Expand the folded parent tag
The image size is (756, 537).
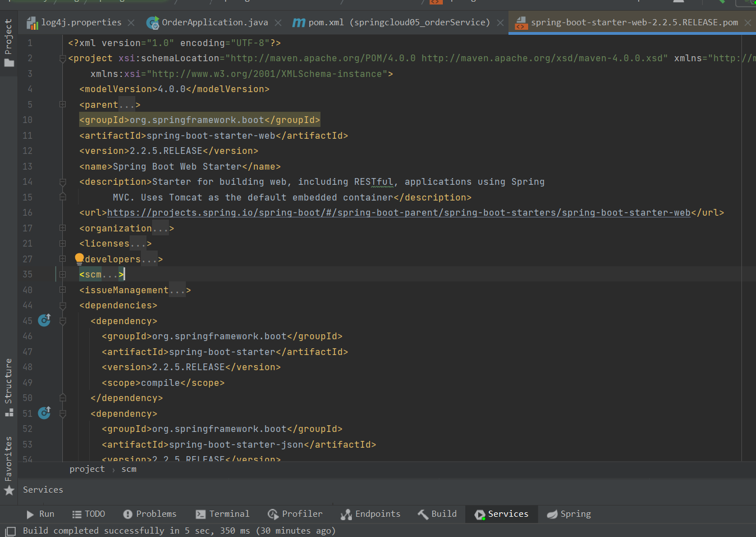click(x=63, y=104)
